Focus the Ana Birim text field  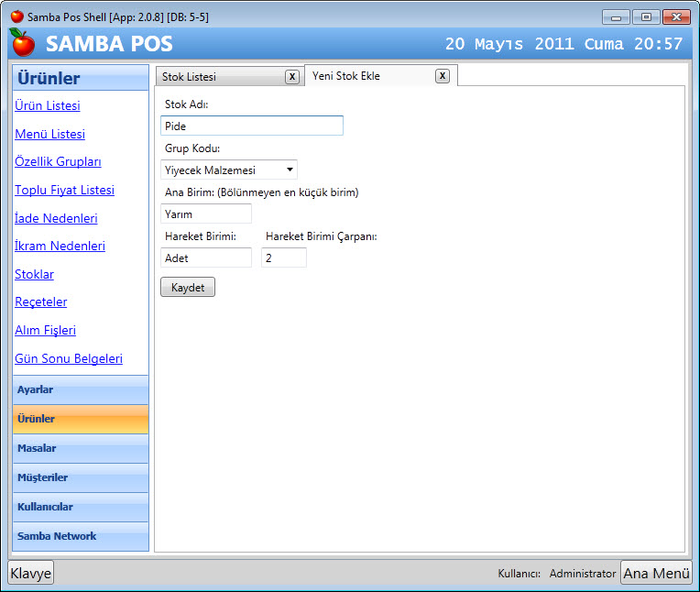pyautogui.click(x=205, y=214)
